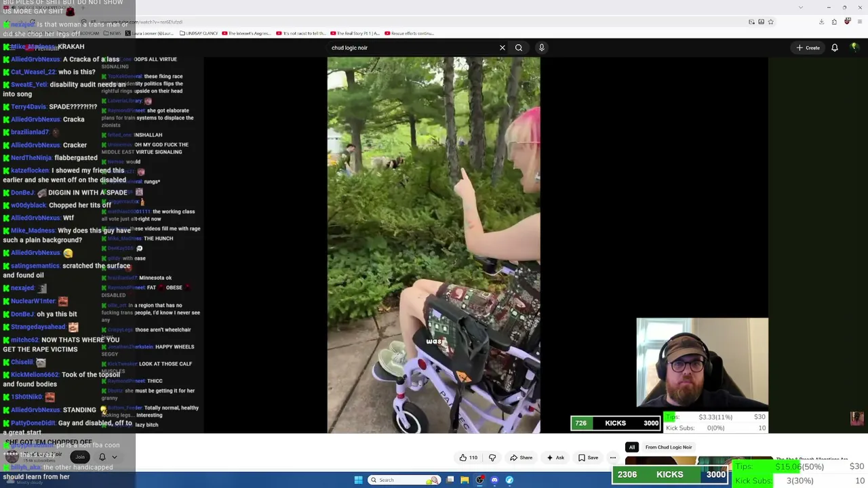This screenshot has height=488, width=868.
Task: Open the browser hamburger menu
Action: tap(859, 22)
